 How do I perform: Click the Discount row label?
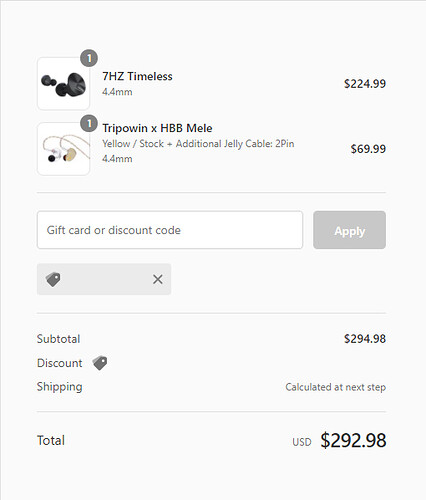coord(60,363)
